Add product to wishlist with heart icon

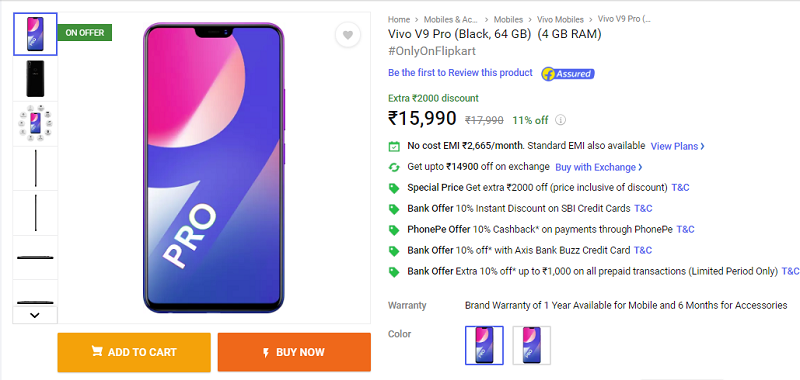[347, 35]
